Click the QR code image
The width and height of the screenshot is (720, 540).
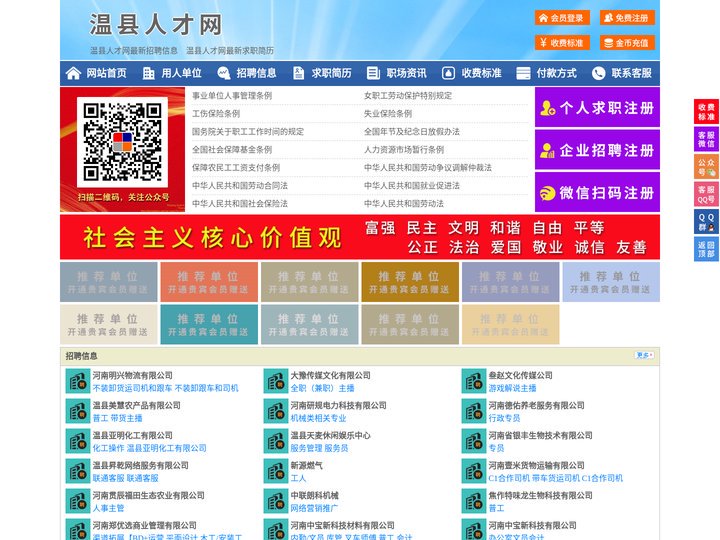point(122,142)
